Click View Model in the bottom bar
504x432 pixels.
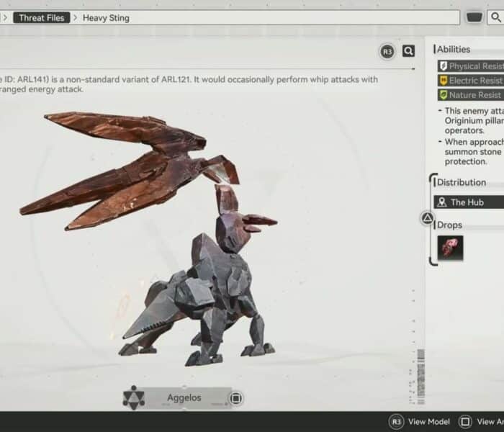(429, 421)
